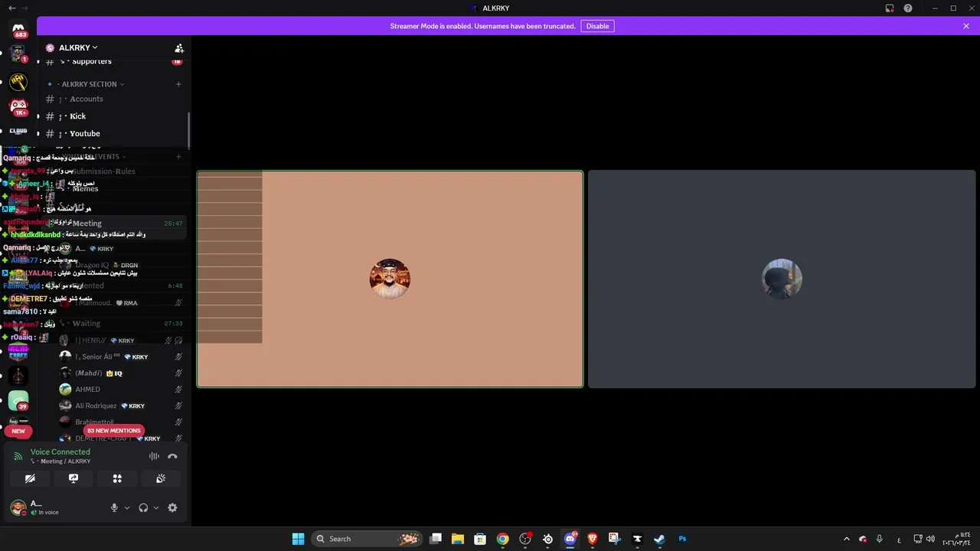Open Steam from the taskbar
This screenshot has height=551, width=980.
pos(659,539)
